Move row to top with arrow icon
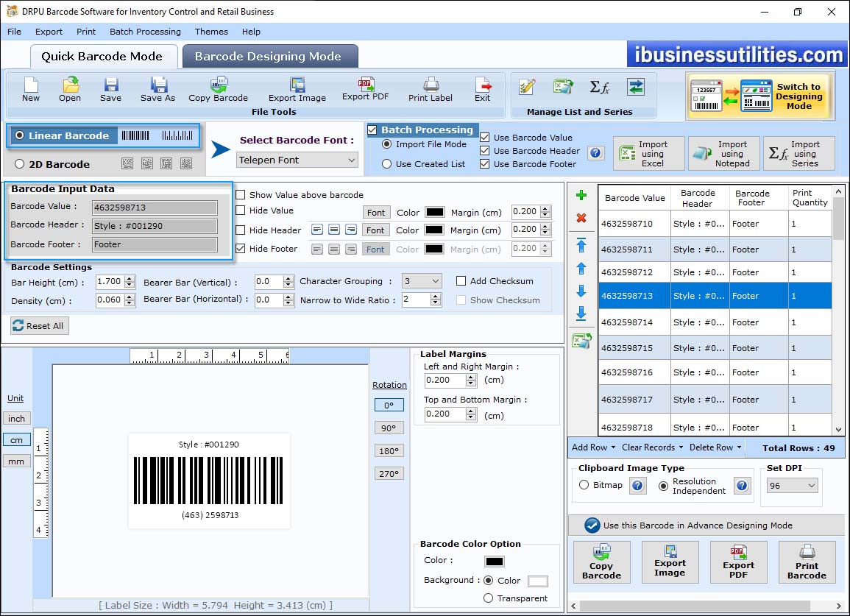 point(581,245)
